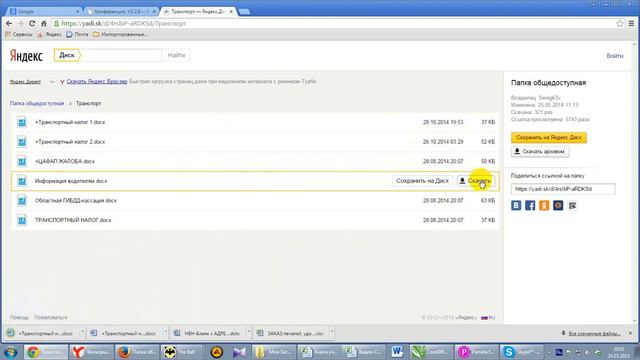This screenshot has width=640, height=360.
Task: Open the Скачать Яндекс.Браузер ad link
Action: click(97, 82)
